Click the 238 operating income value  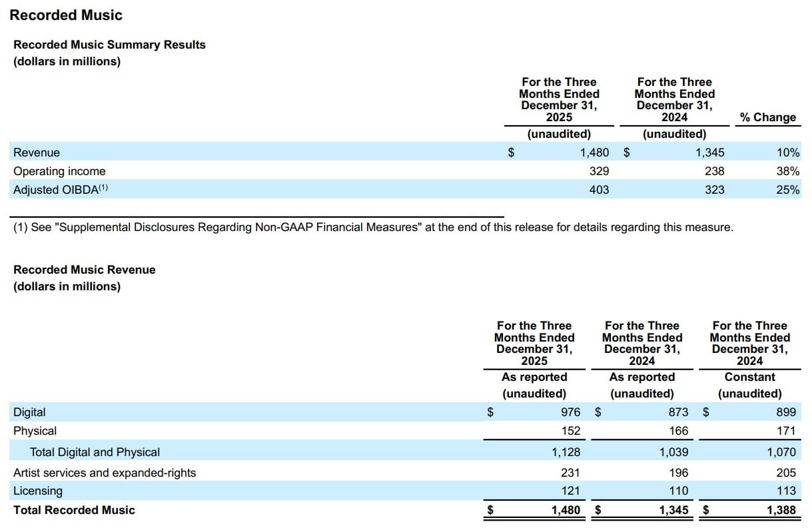click(714, 171)
